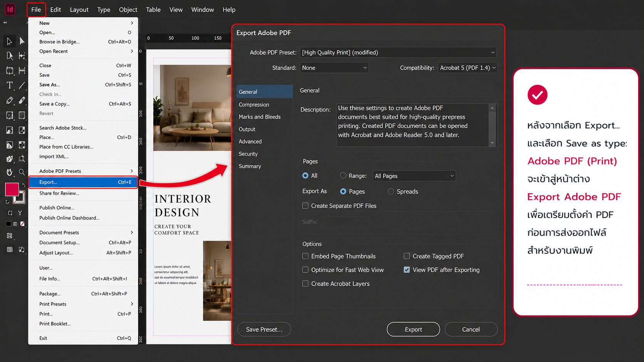Choose Package... menu item
Viewport: 644px width, 362px height.
83,294
